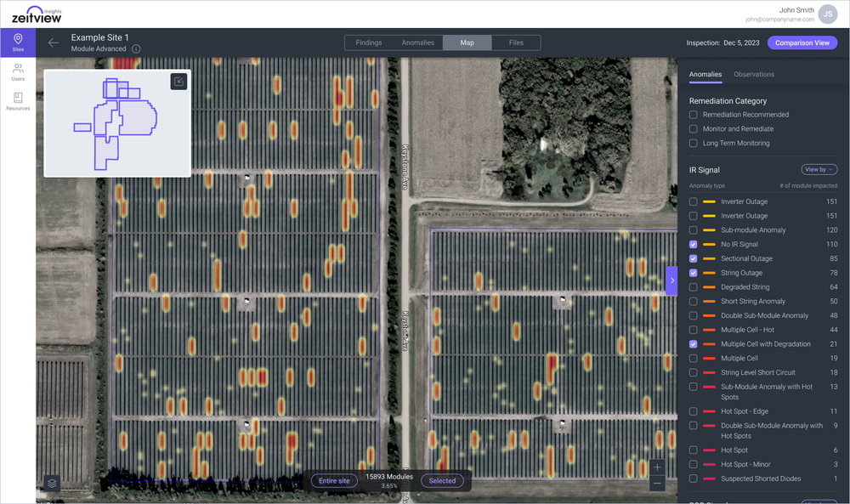Zoom out using the minus icon

658,482
